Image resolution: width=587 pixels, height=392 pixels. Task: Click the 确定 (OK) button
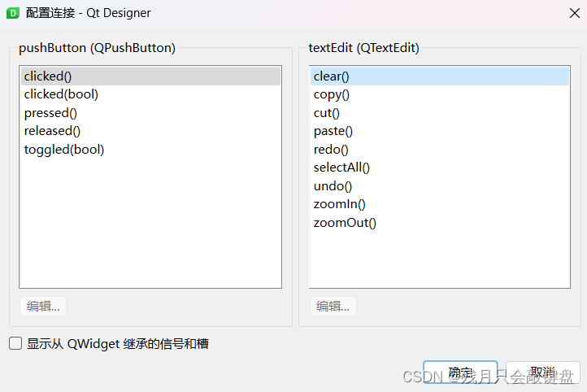(x=460, y=372)
